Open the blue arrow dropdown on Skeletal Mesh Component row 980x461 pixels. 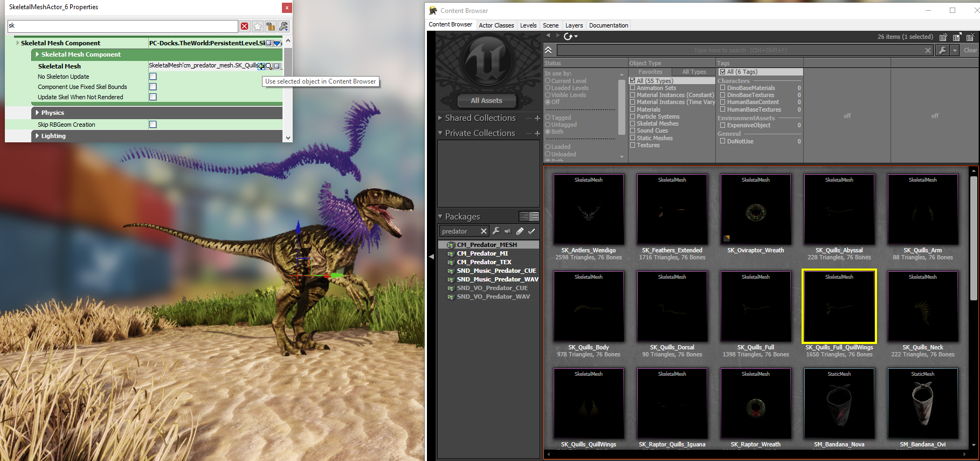[277, 43]
